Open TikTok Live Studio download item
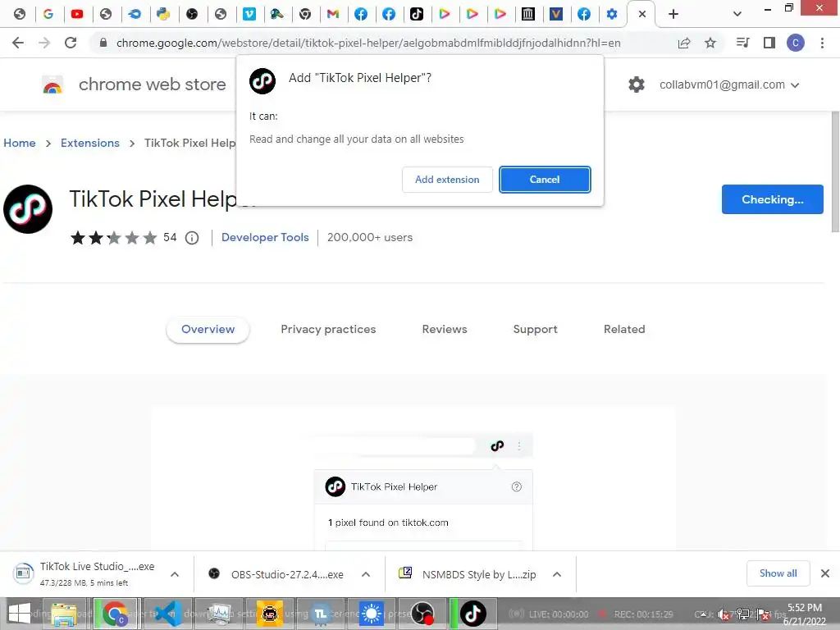 point(85,573)
